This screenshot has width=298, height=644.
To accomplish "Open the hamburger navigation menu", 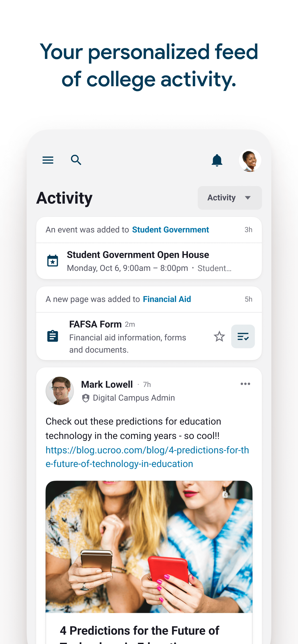I will point(48,160).
